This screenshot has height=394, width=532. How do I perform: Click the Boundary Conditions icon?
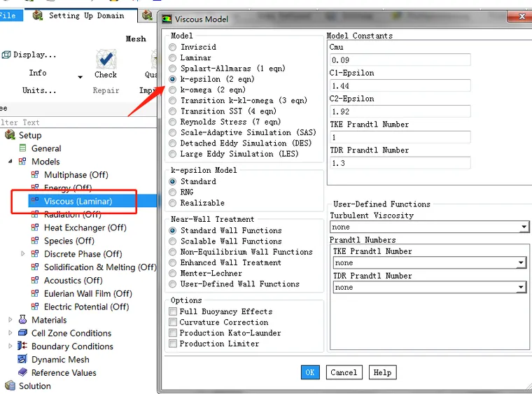point(22,346)
